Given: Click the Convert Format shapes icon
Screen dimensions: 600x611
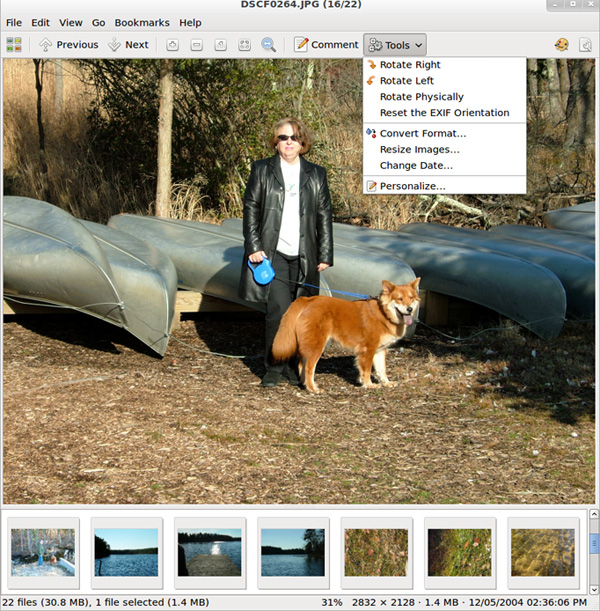Looking at the screenshot, I should tap(371, 133).
